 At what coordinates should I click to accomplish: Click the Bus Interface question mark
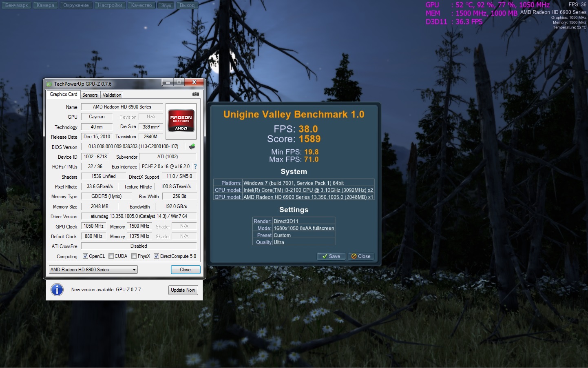(x=195, y=166)
